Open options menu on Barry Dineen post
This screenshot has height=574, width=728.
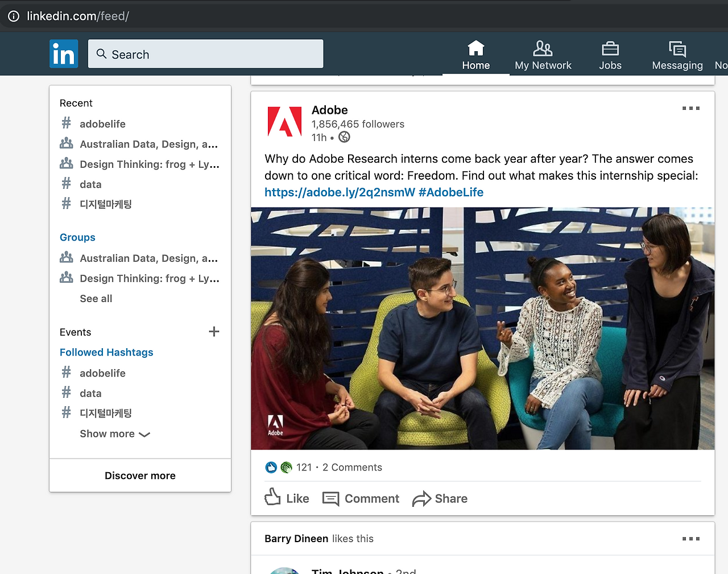pos(691,539)
